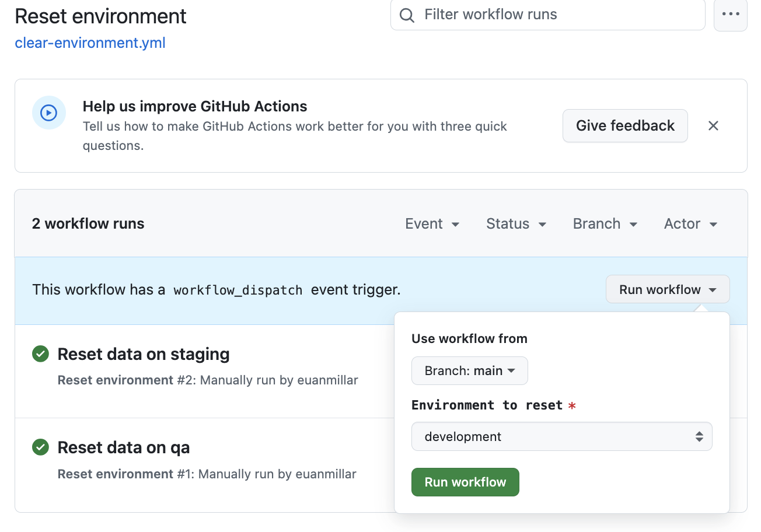Open the Event filter dropdown
Viewport: 761px width, 532px height.
click(x=432, y=224)
